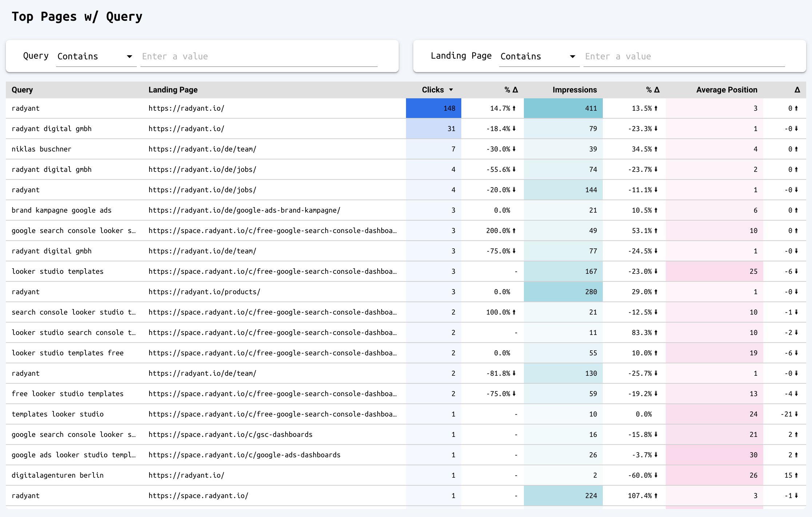Click the 'looker studio search console t…' query
The image size is (812, 517).
pos(74,332)
